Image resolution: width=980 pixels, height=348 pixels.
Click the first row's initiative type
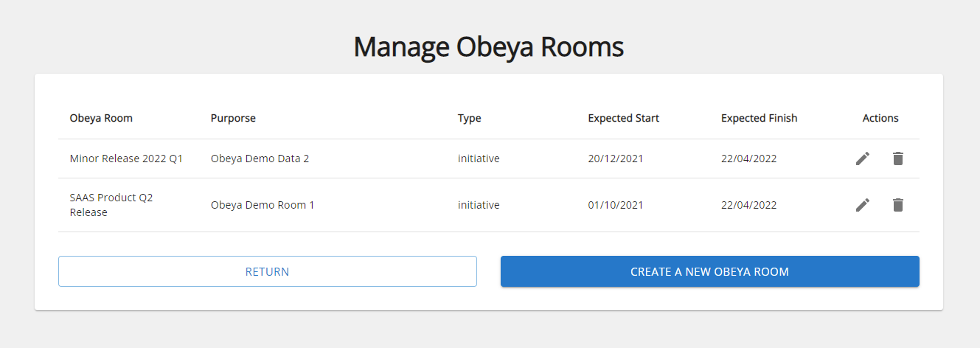(479, 159)
